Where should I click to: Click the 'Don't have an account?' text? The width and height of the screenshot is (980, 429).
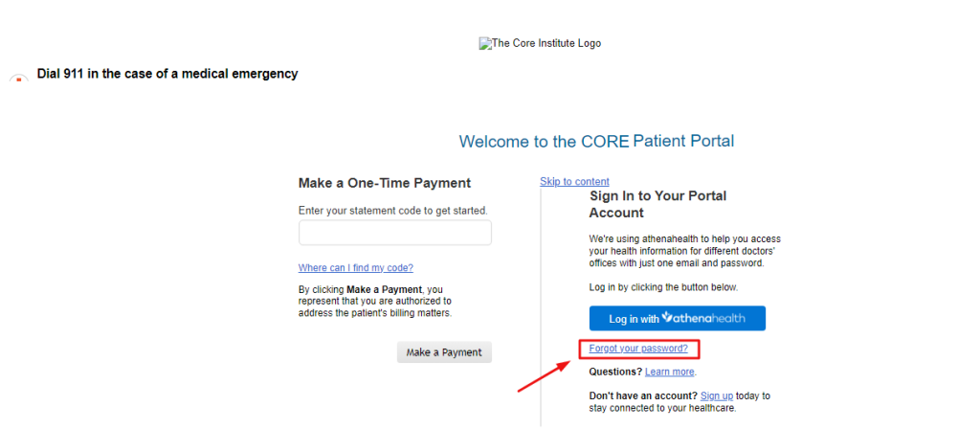(x=643, y=395)
